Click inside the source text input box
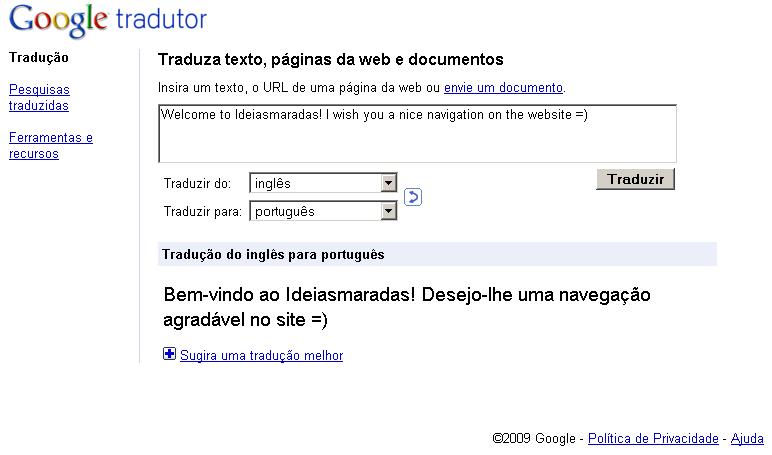 click(x=417, y=133)
